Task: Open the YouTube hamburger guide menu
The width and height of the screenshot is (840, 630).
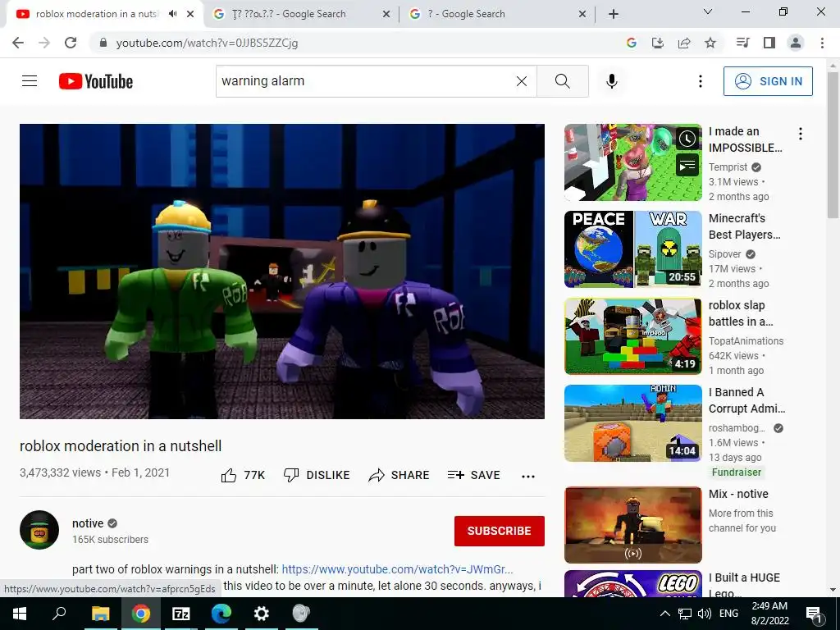Action: 30,81
